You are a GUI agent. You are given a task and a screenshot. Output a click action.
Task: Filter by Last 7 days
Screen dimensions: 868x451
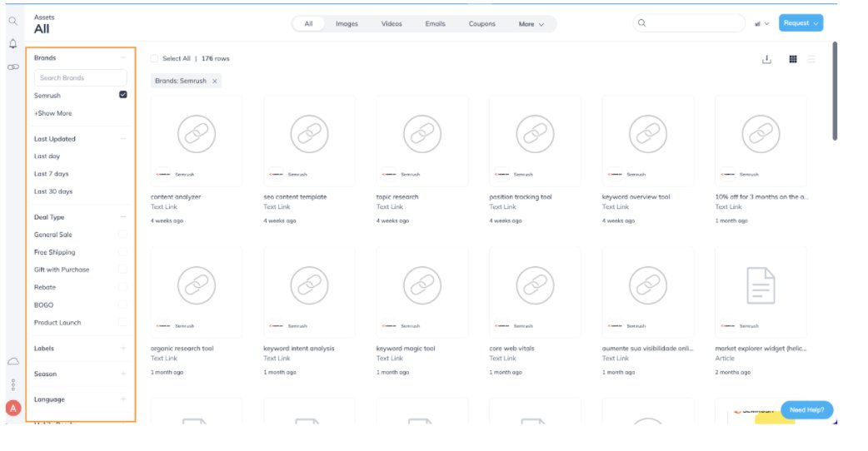tap(52, 174)
